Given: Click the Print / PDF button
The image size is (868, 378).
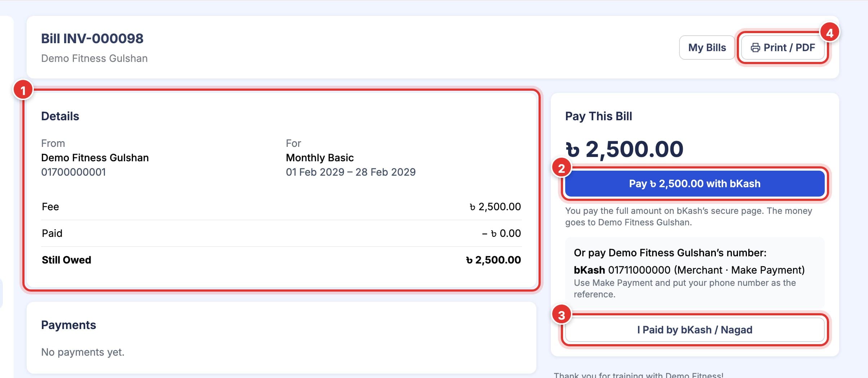Looking at the screenshot, I should coord(783,48).
